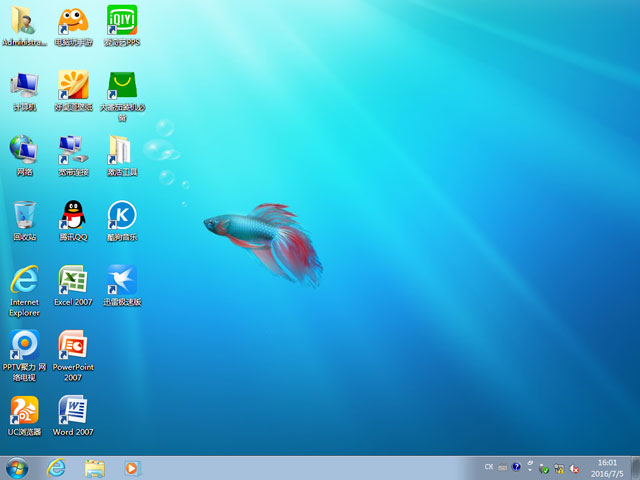Open the pinned file explorer folder on taskbar
This screenshot has width=640, height=480.
pos(95,467)
